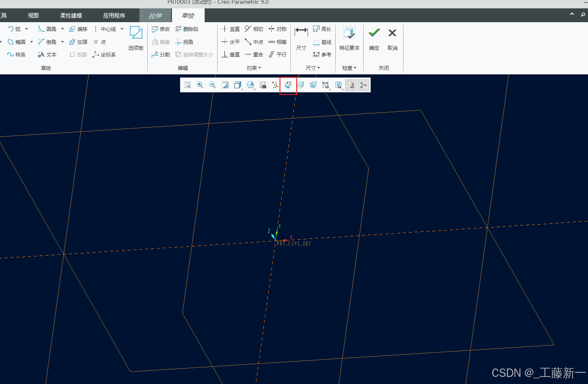The image size is (588, 384).
Task: Switch to the 柔性建模 tab
Action: (x=71, y=15)
